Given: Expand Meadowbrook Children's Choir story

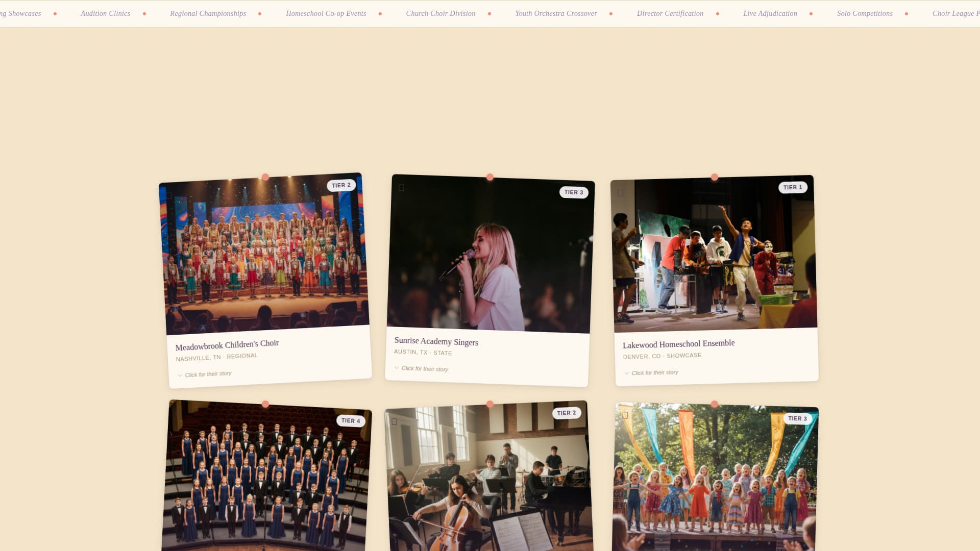Looking at the screenshot, I should coord(205,374).
